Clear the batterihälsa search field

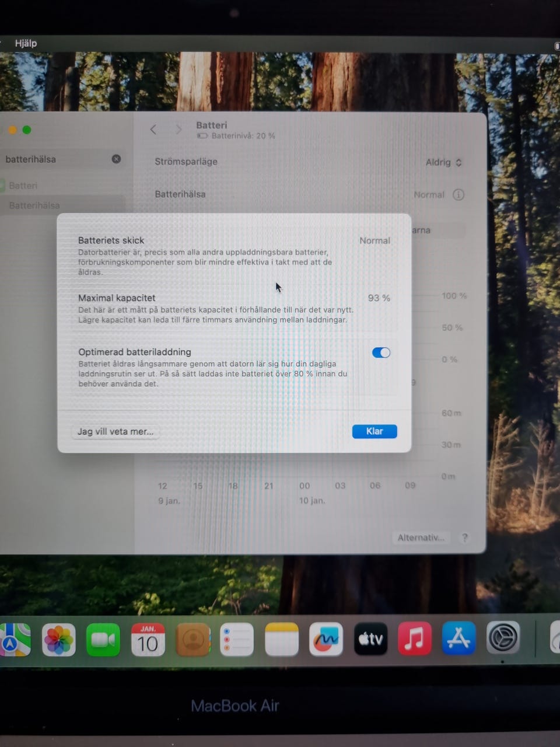coord(116,159)
